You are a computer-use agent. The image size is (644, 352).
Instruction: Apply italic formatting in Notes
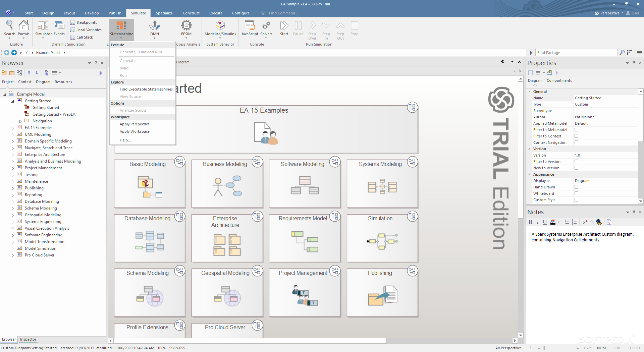(538, 222)
